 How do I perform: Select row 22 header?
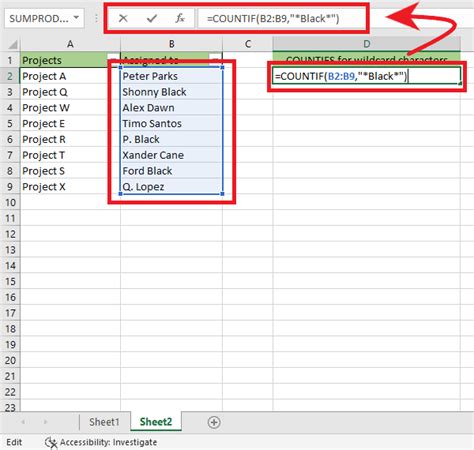[x=10, y=392]
